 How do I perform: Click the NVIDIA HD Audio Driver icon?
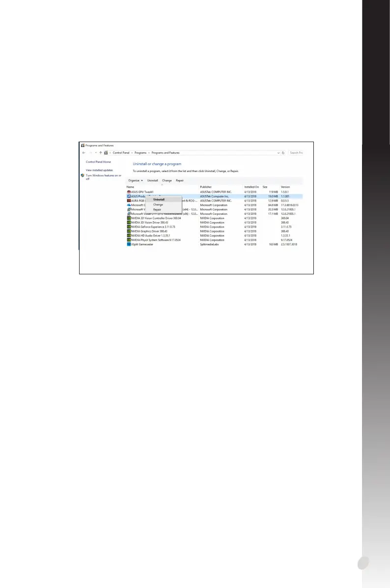click(129, 235)
